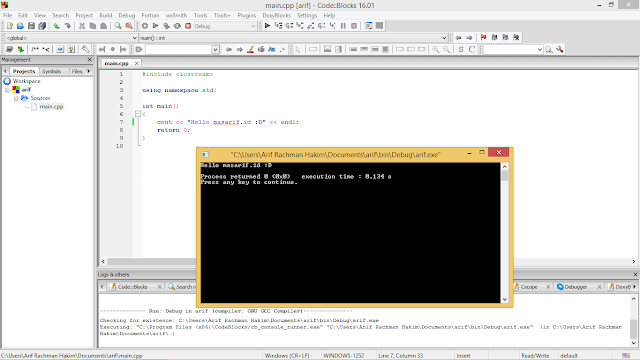Image resolution: width=640 pixels, height=360 pixels.
Task: Maximize the arif.exe console window
Action: click(482, 152)
